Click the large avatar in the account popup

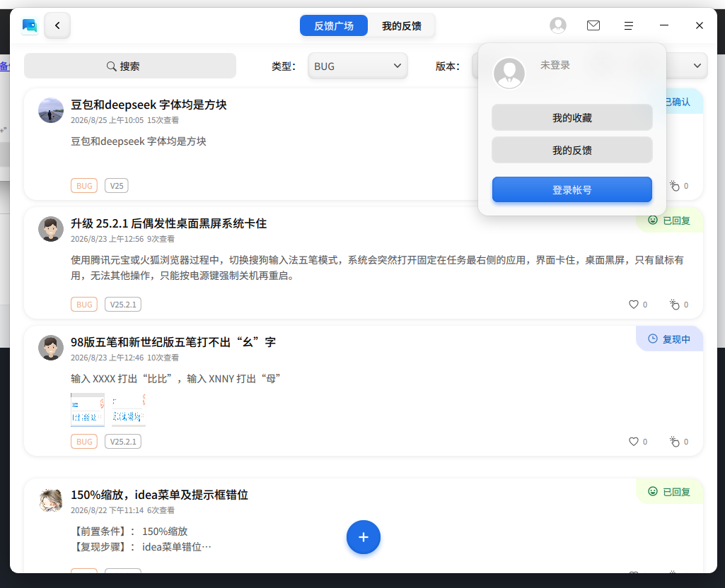pos(509,73)
